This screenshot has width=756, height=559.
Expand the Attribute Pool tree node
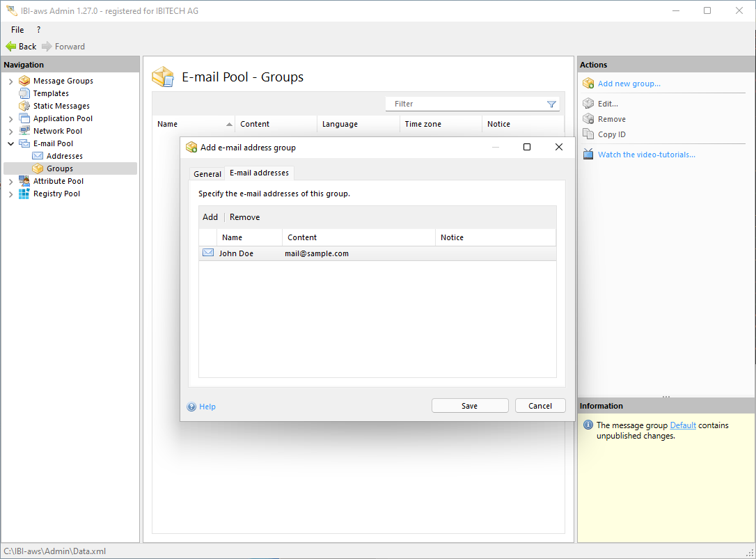pyautogui.click(x=10, y=182)
